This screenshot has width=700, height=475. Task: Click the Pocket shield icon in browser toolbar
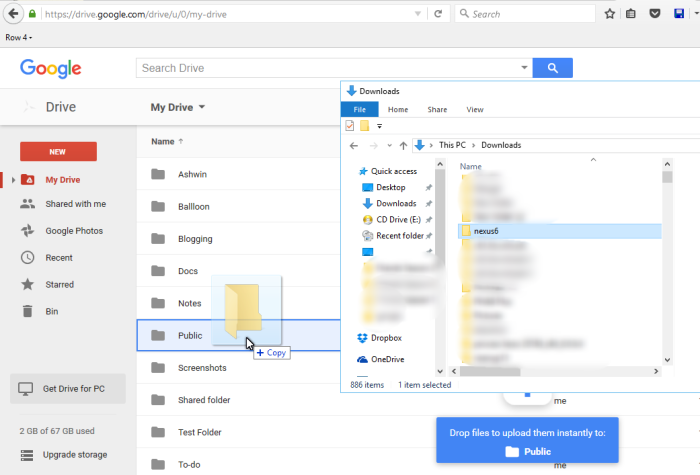pos(654,14)
